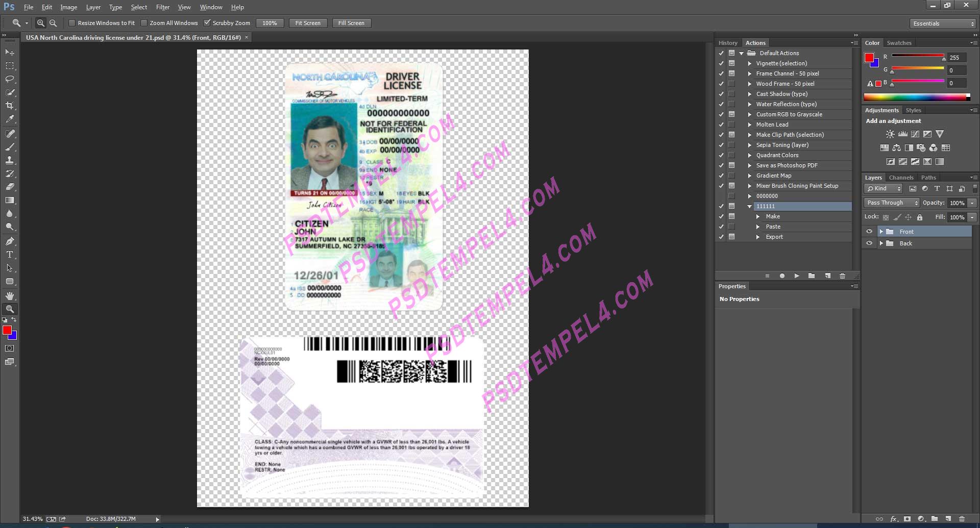Select the Hand tool
Image resolution: width=980 pixels, height=528 pixels.
(x=10, y=295)
